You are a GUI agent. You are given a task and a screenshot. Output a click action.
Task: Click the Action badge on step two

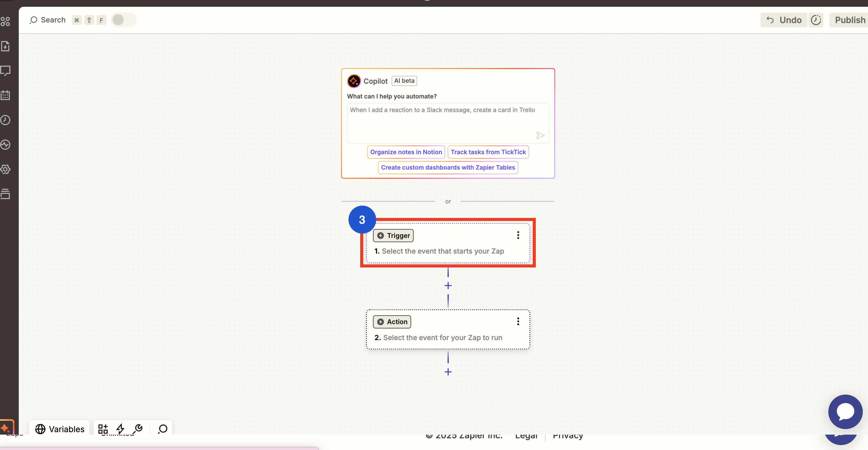(392, 322)
